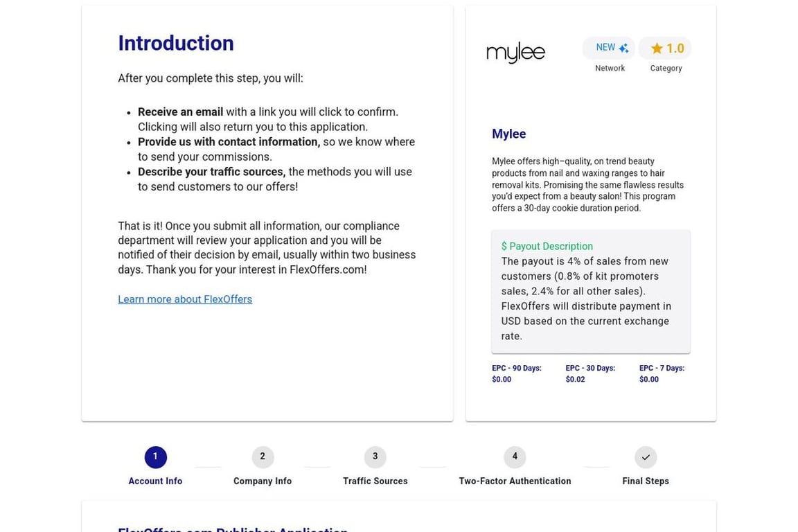Click the 1.0 category rating badge
The image size is (798, 532).
(665, 48)
